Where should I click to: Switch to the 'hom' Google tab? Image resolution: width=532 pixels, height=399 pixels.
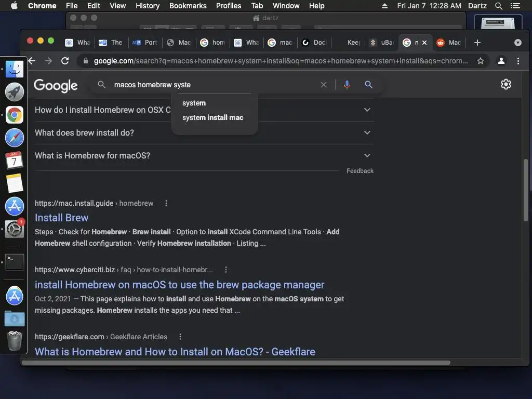pos(212,43)
